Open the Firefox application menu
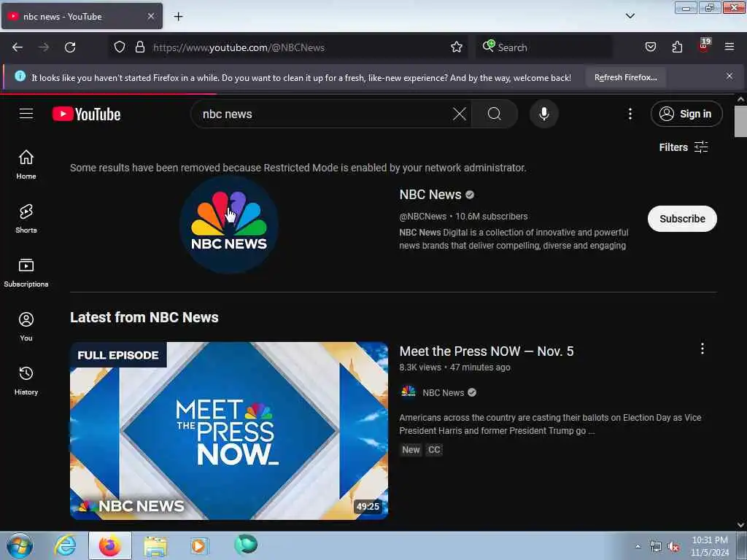The height and width of the screenshot is (560, 747). (x=729, y=47)
